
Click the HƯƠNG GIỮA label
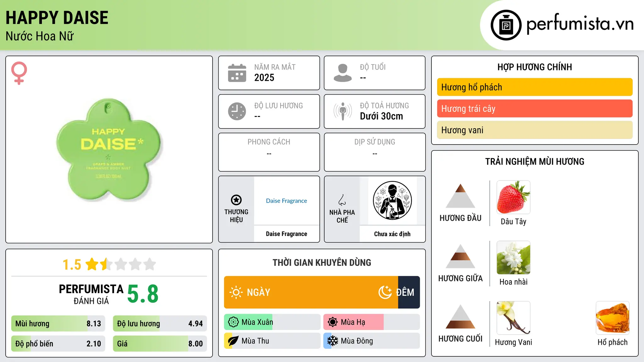(x=460, y=278)
